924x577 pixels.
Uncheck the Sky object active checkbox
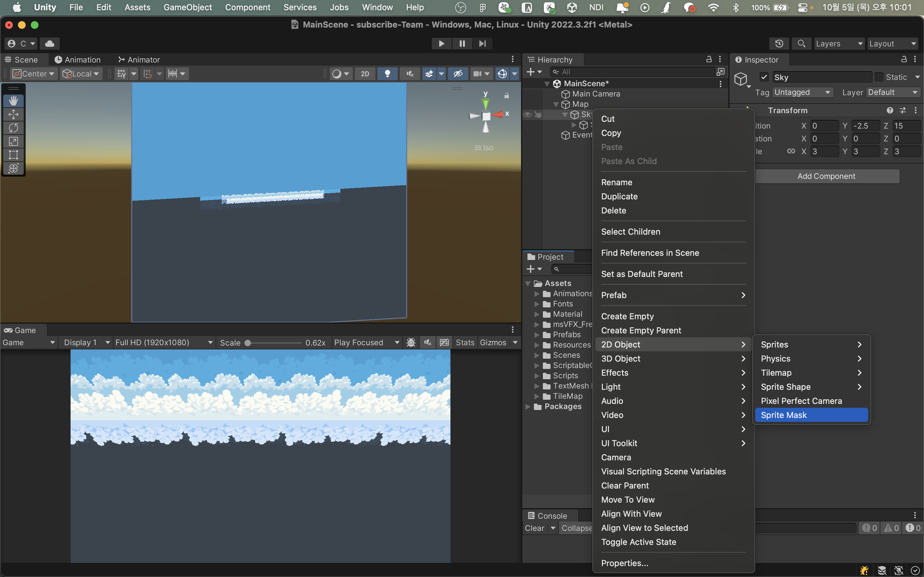tap(764, 77)
